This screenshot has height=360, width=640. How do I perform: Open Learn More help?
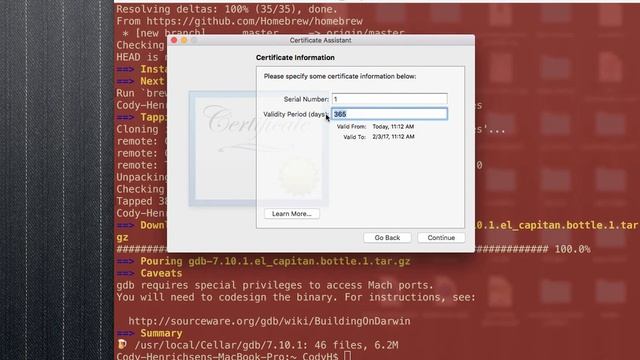click(291, 214)
